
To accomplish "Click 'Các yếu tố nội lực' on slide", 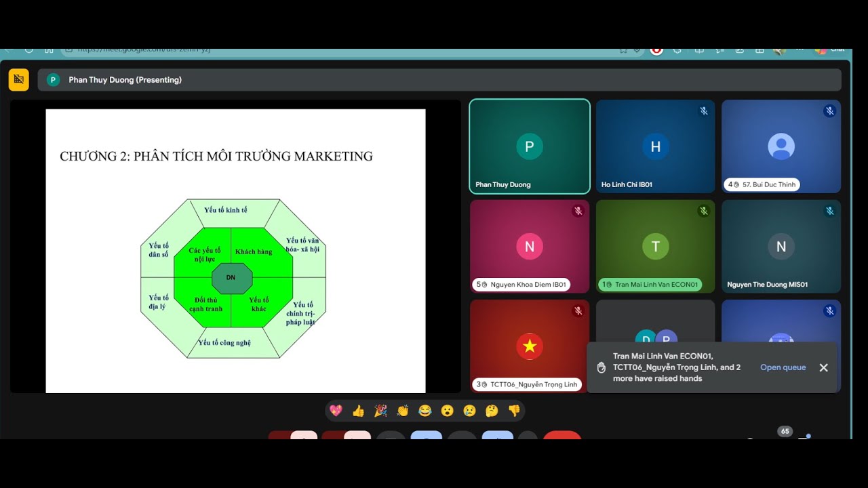I will pyautogui.click(x=204, y=255).
